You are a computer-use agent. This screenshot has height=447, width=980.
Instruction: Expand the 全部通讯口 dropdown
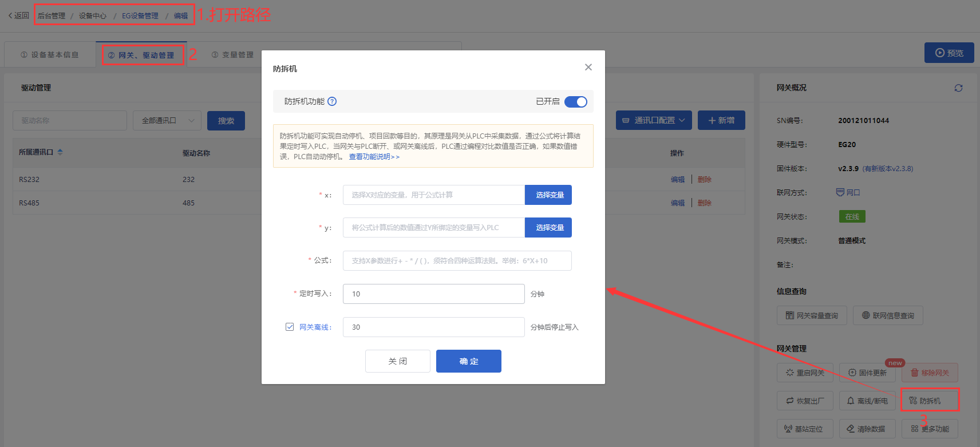(167, 121)
